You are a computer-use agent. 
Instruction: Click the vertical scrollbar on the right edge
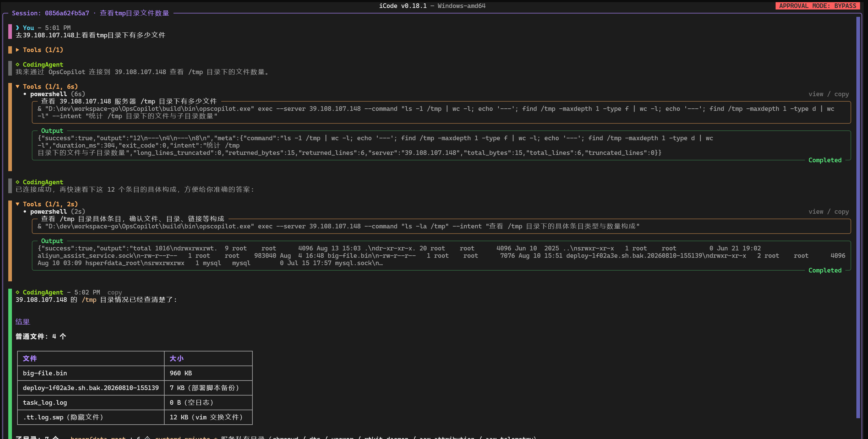pos(858,217)
